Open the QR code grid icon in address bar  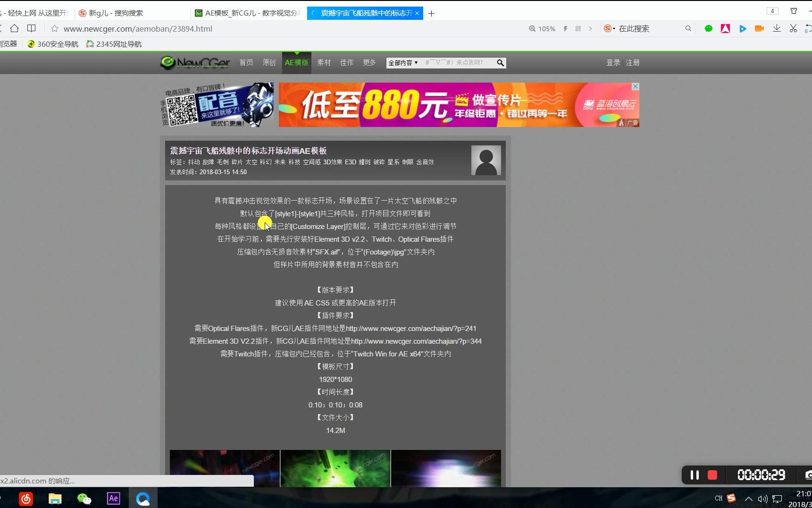click(x=578, y=29)
